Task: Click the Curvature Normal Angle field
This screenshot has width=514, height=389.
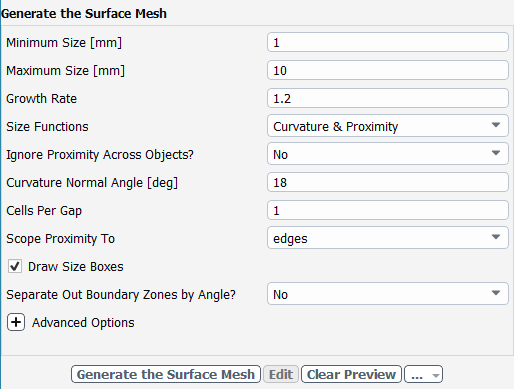Action: 388,182
